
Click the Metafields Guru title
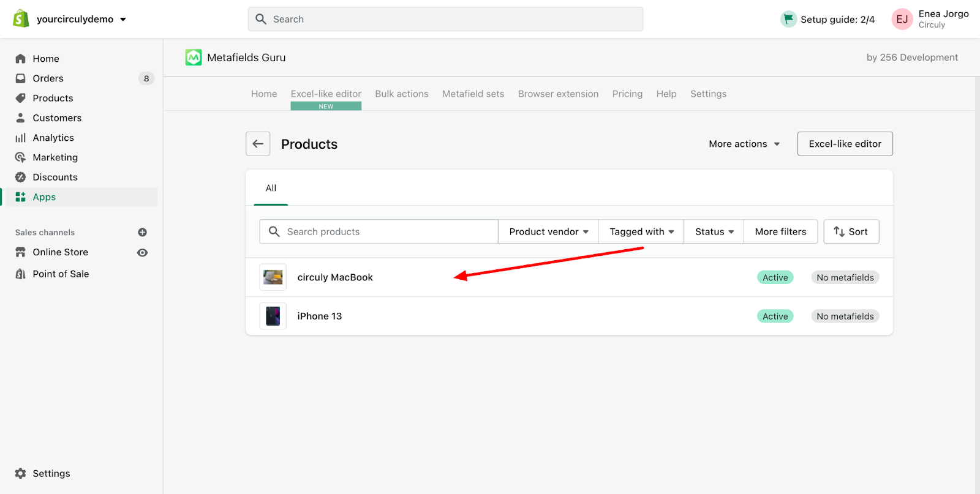coord(246,58)
